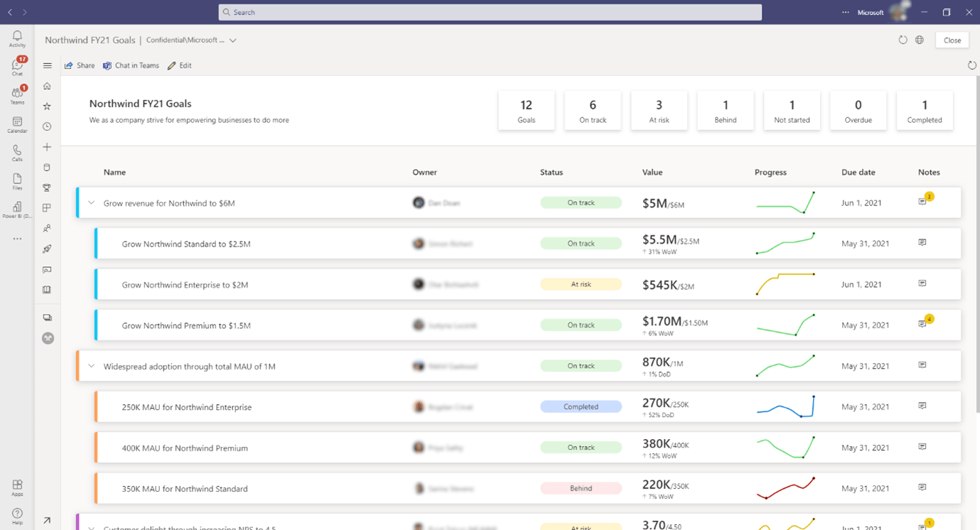Open the Confidential\Microsoft breadcrumb dropdown
This screenshot has height=530, width=980.
point(233,40)
